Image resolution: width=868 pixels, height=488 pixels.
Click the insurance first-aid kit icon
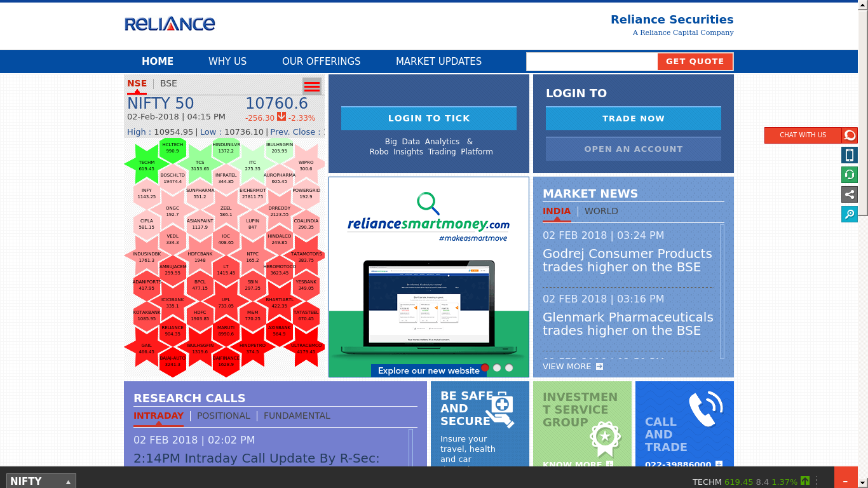501,409
